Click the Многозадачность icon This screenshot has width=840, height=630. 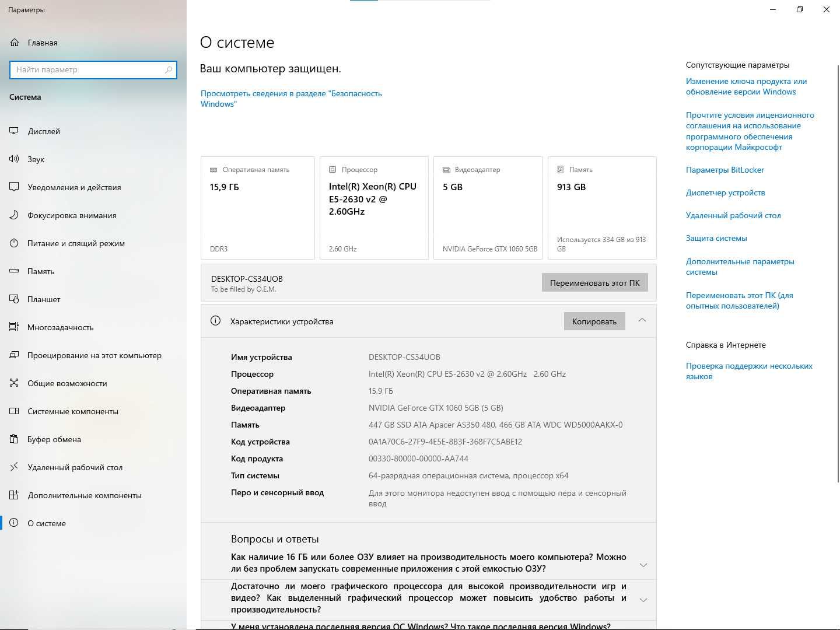(x=14, y=327)
